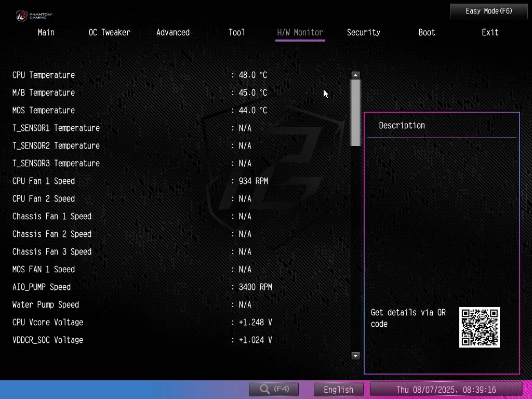Open the Main tab

pos(46,32)
